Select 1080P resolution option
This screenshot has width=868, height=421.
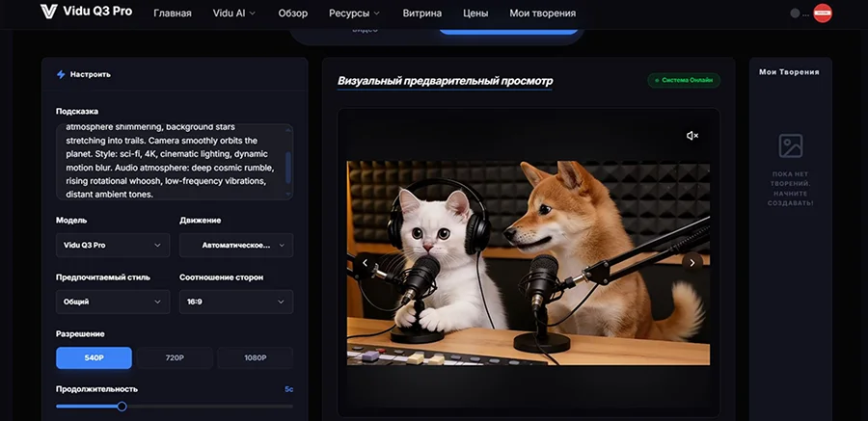point(256,358)
